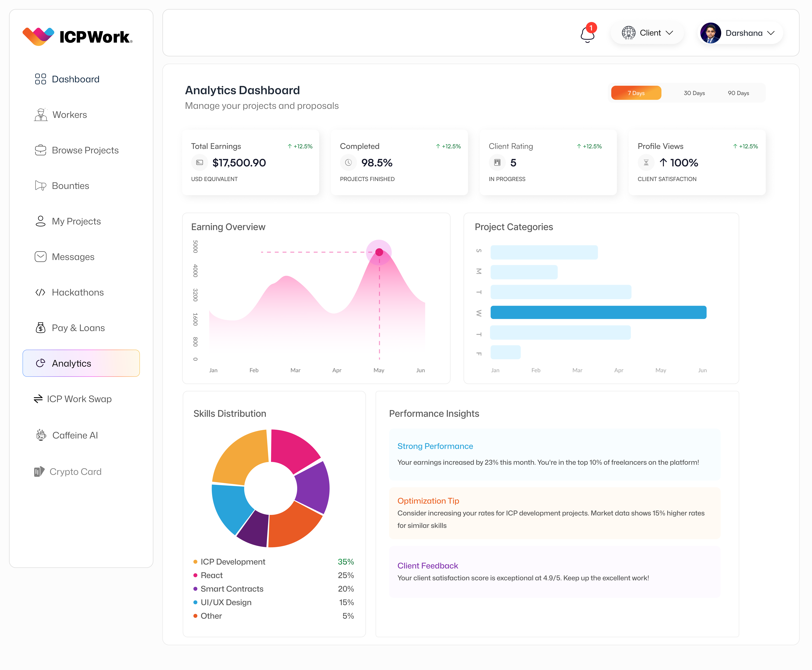
Task: Open the Crypto Card page
Action: point(76,471)
